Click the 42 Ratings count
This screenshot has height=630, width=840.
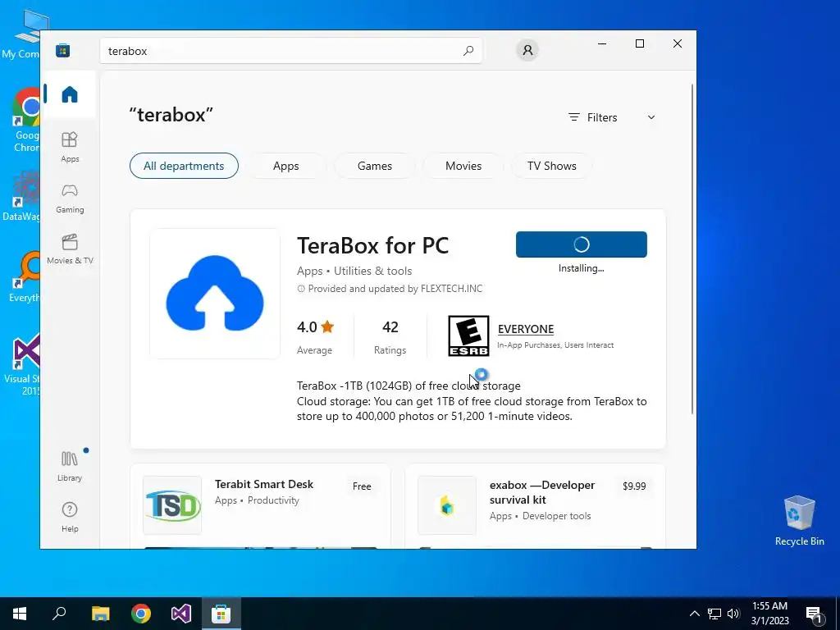[x=390, y=336]
